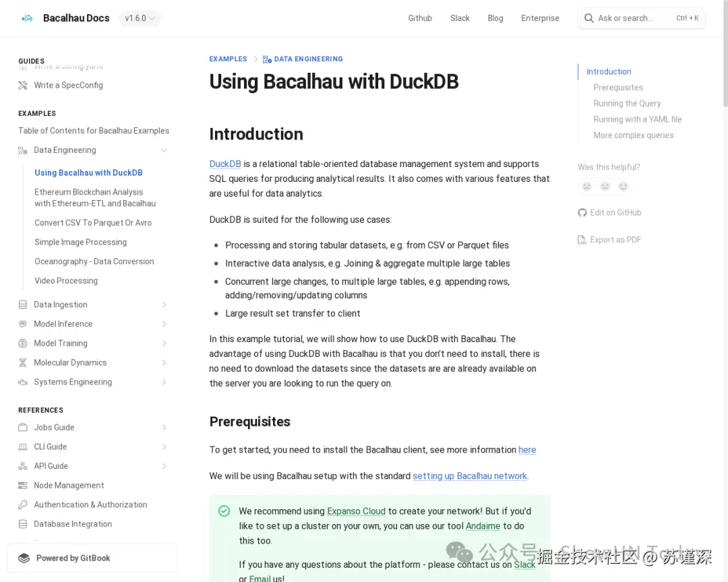Expand the Data Ingestion section
728x582 pixels.
[x=164, y=304]
